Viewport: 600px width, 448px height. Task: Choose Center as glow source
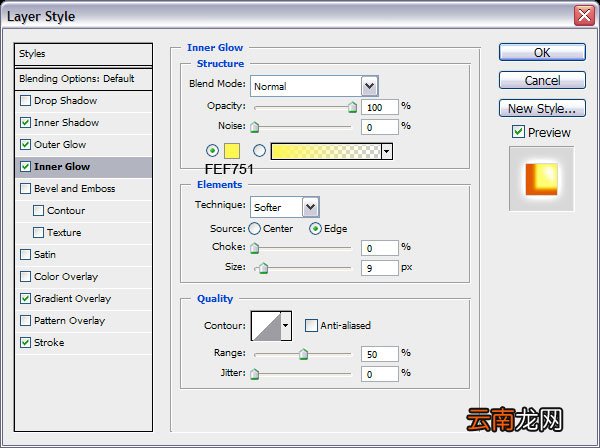tap(254, 229)
